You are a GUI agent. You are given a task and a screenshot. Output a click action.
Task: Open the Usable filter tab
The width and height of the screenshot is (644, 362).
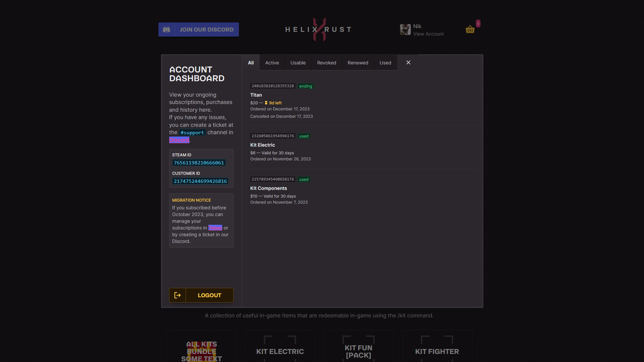point(298,62)
